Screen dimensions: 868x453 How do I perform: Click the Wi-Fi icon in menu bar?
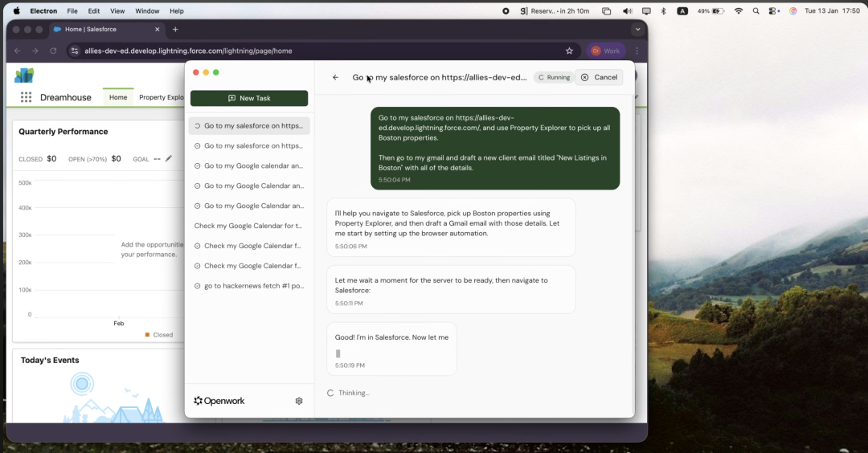(739, 11)
